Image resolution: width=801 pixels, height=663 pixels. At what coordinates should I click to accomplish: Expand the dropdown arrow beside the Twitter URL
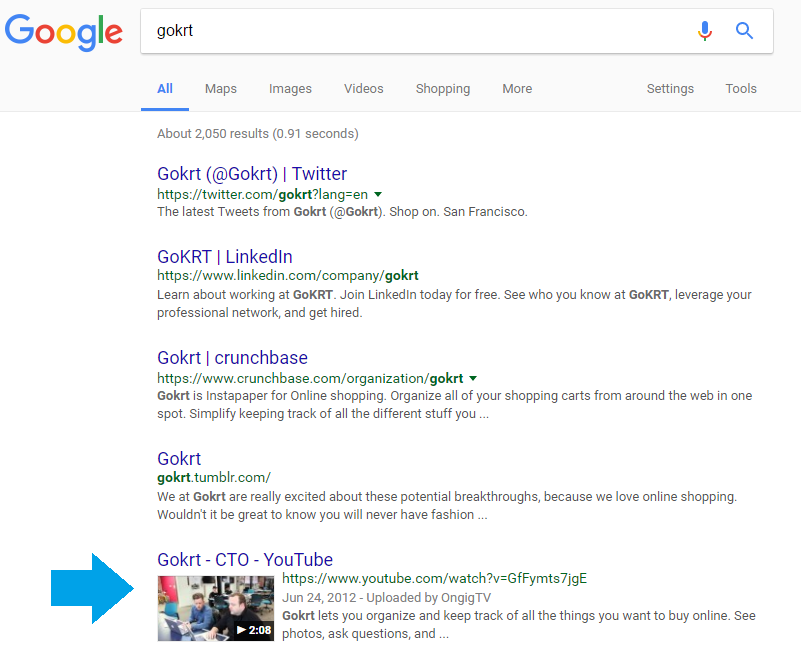[x=378, y=194]
